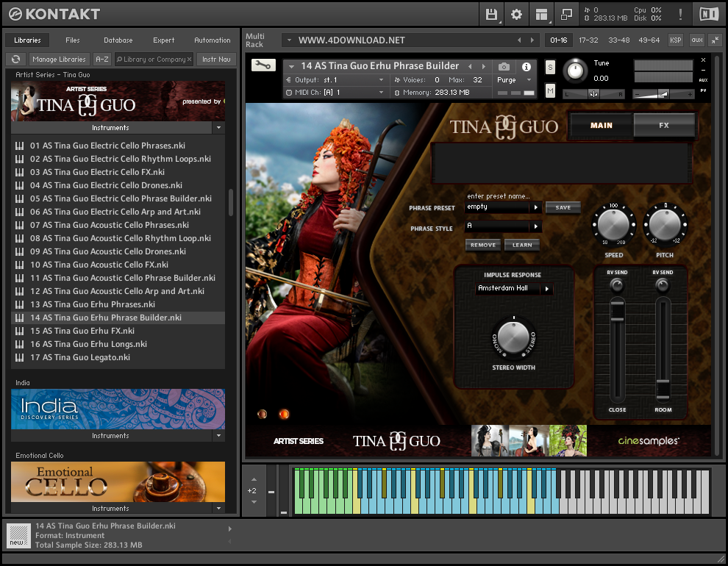The height and width of the screenshot is (566, 728).
Task: Toggle A-Z library sorting
Action: click(x=102, y=60)
